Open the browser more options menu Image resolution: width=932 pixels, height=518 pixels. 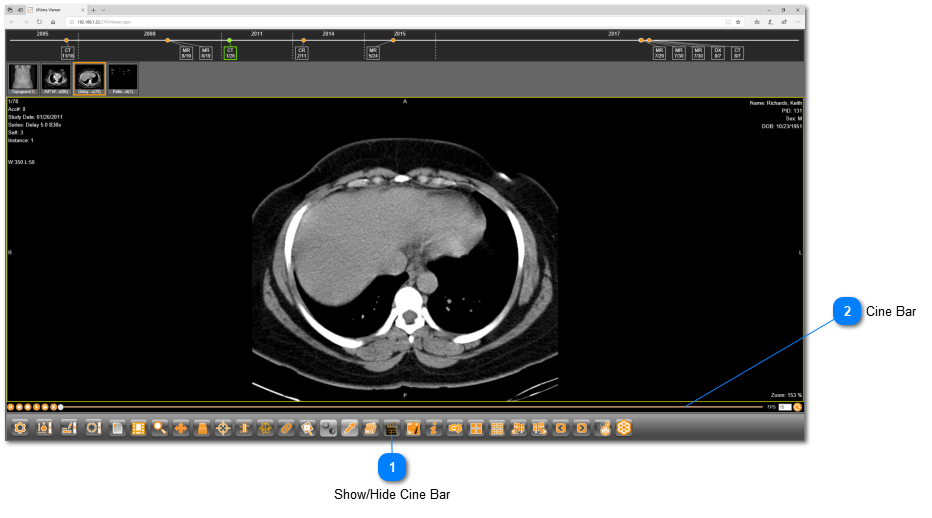(x=798, y=22)
